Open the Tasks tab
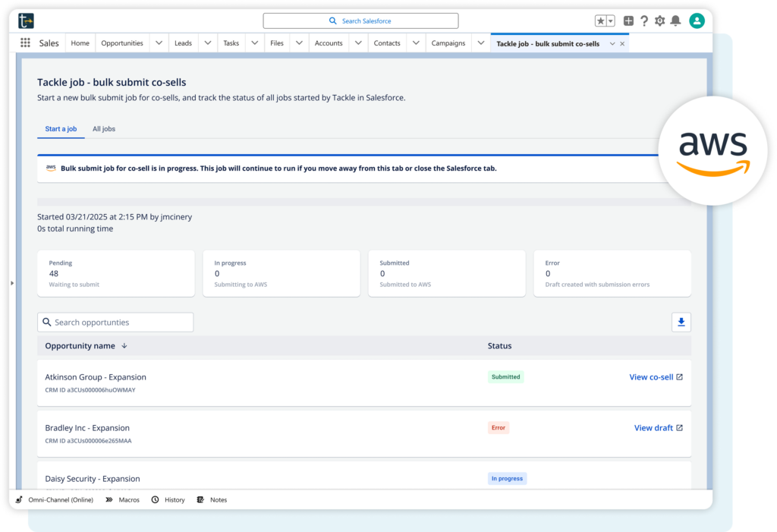Image resolution: width=777 pixels, height=532 pixels. [x=231, y=43]
